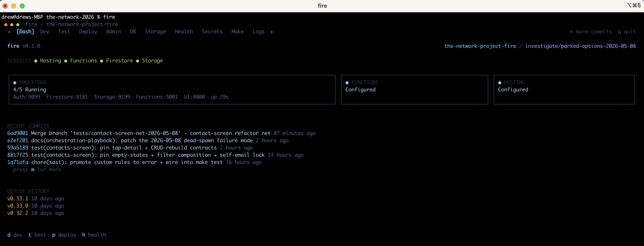Screen dimensions: 644x246
Task: Click commit hash 8817f25
Action: coord(18,155)
